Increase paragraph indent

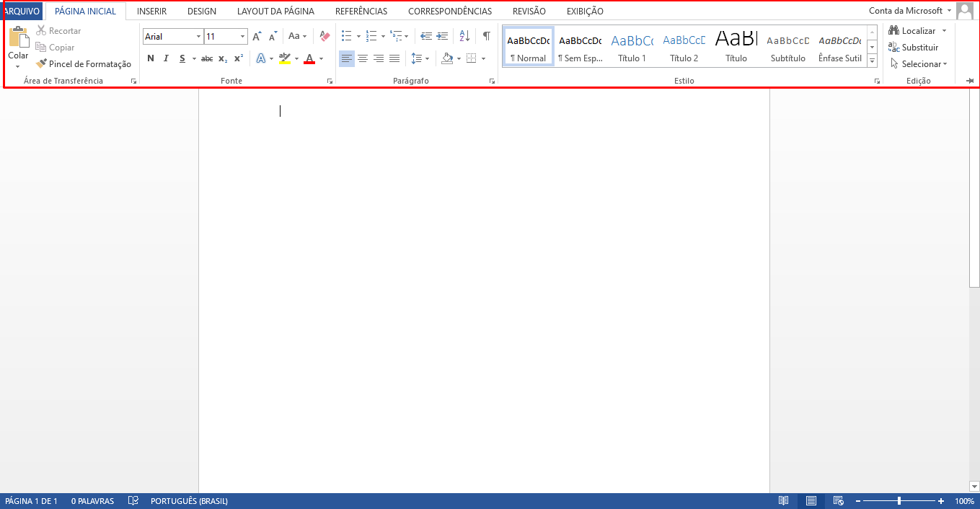[x=442, y=36]
